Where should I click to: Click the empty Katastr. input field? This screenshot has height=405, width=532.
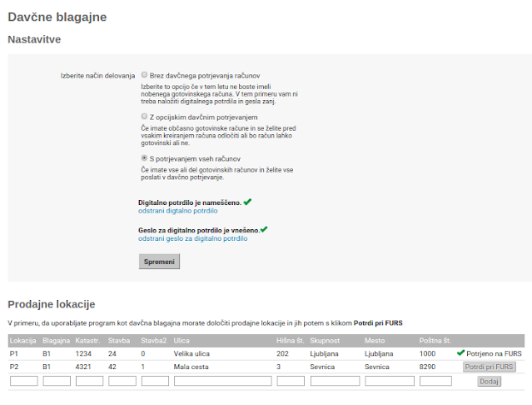[x=89, y=381]
